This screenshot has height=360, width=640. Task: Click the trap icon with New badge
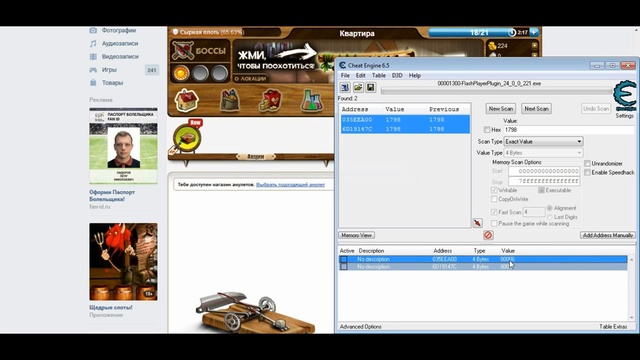pos(187,137)
